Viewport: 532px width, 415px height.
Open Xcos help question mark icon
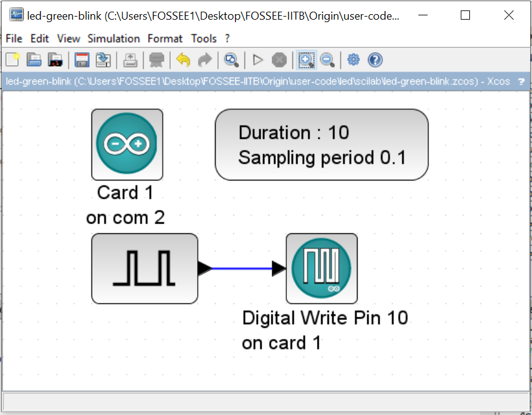pos(375,60)
